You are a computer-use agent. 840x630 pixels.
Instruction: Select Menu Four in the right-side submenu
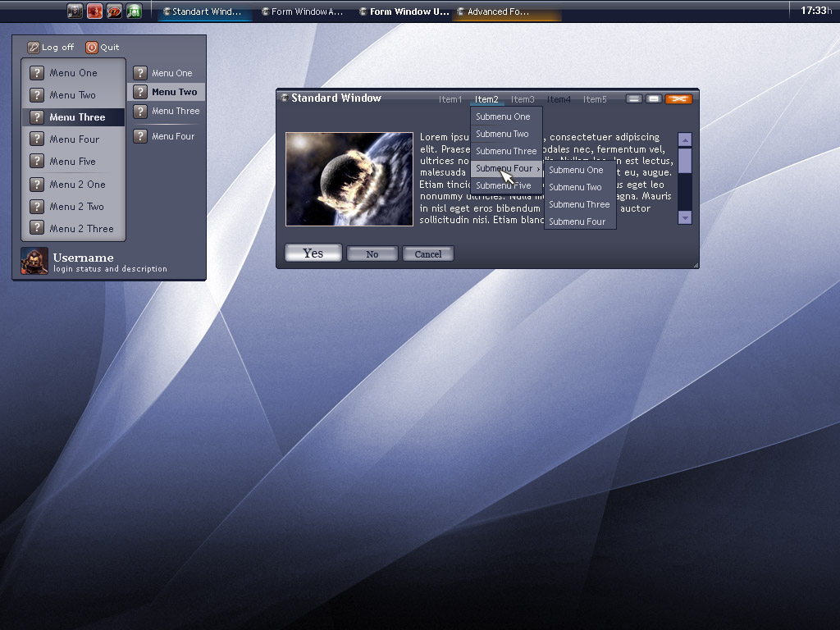coord(172,136)
